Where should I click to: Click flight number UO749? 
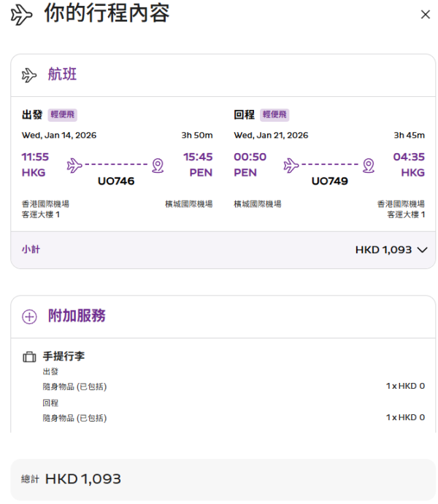pyautogui.click(x=329, y=181)
